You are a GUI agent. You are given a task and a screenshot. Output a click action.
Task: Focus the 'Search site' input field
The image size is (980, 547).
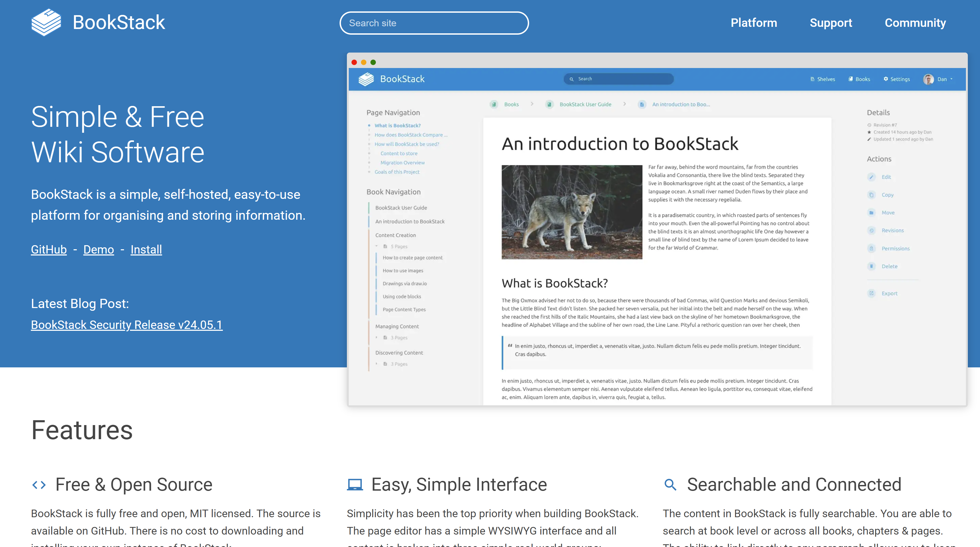(434, 23)
